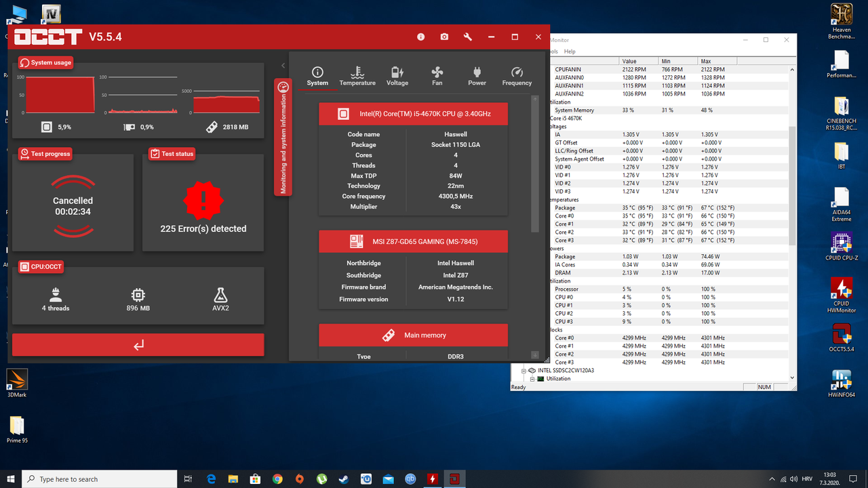The image size is (868, 488).
Task: Open the Prime 95 desktop folder
Action: tap(17, 430)
